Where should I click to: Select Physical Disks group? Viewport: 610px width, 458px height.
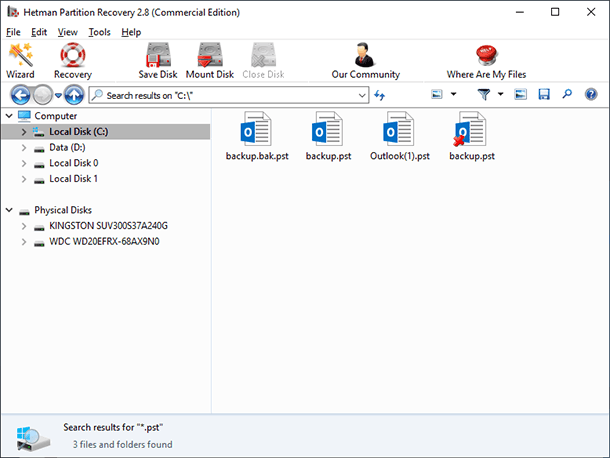coord(63,210)
